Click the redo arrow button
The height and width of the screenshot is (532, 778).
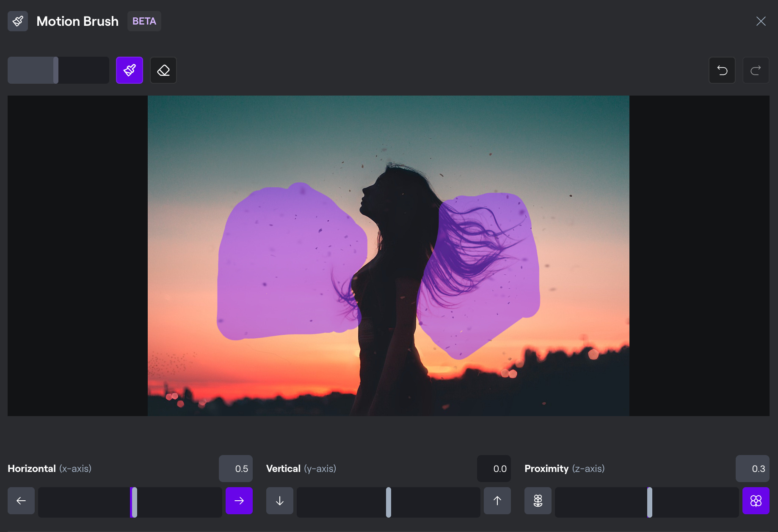756,70
